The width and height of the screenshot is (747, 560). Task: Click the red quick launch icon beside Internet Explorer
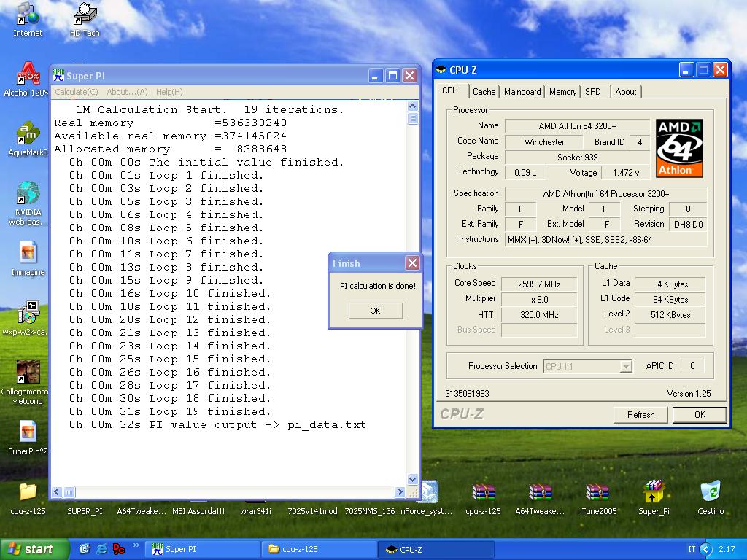(x=118, y=549)
